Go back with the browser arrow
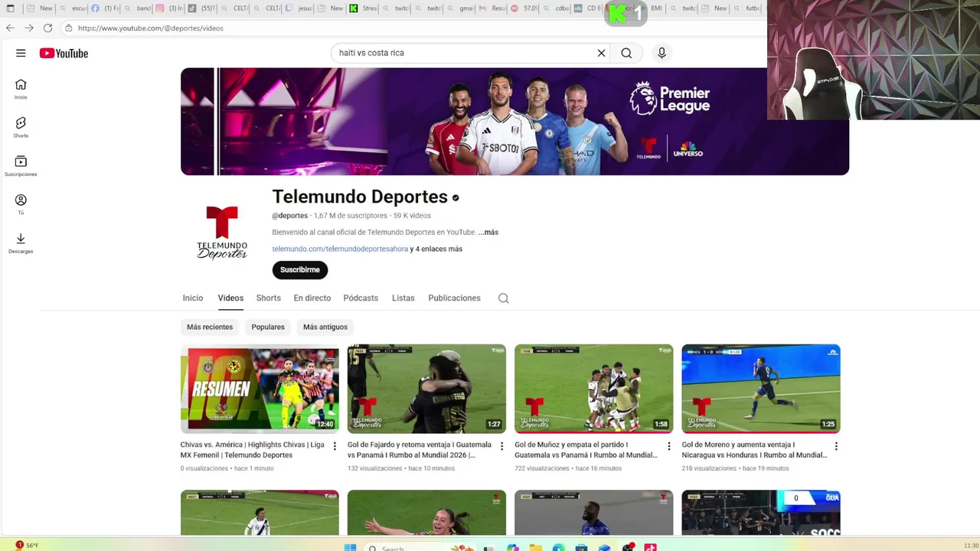Viewport: 980px width, 551px height. point(10,28)
